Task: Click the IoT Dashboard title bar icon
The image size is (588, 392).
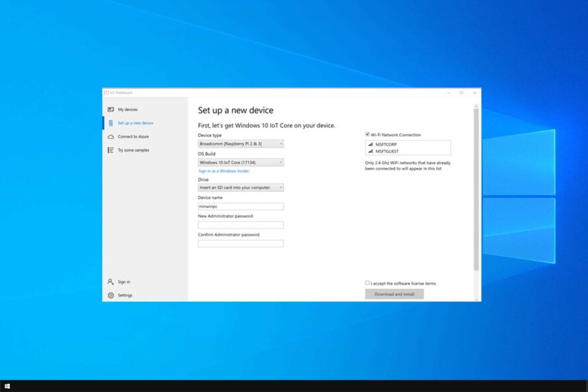Action: (x=106, y=93)
